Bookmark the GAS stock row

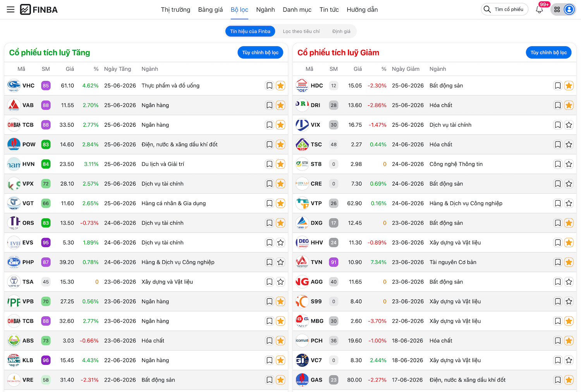tap(558, 380)
